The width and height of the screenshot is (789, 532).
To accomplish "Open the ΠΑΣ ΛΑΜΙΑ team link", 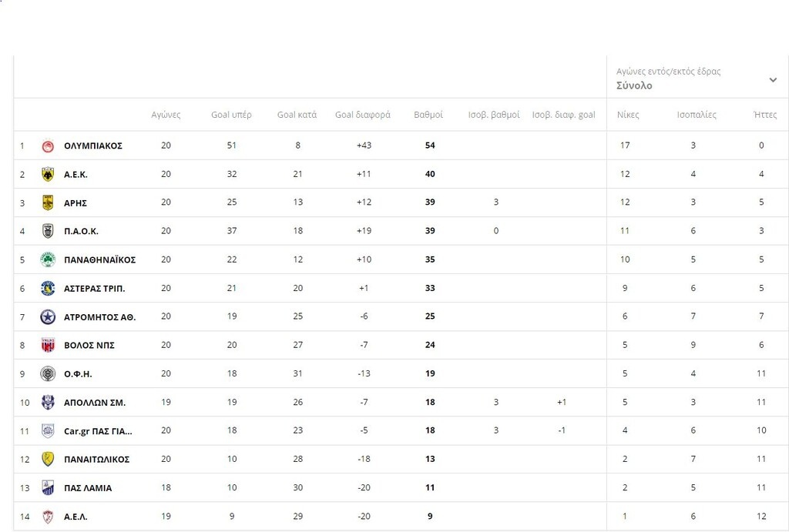I will (x=88, y=487).
